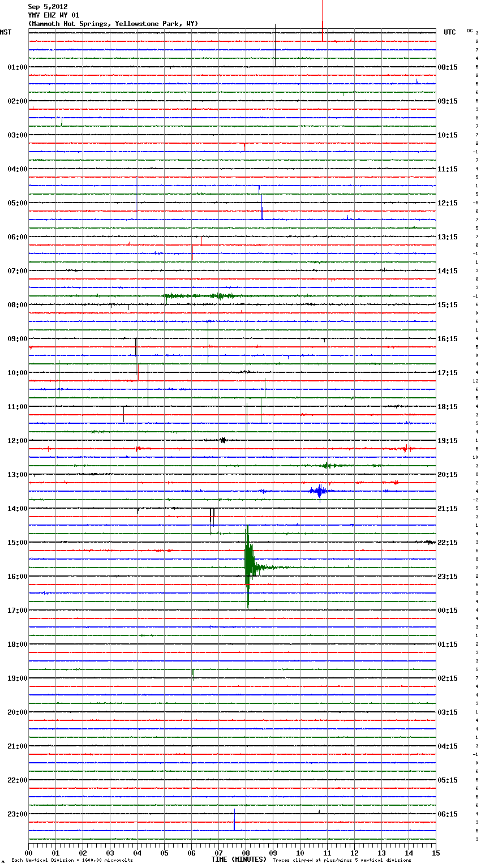Viewport: 481px width, 868px height.
Task: Select the 12:00 MST time label
Action: pyautogui.click(x=18, y=441)
